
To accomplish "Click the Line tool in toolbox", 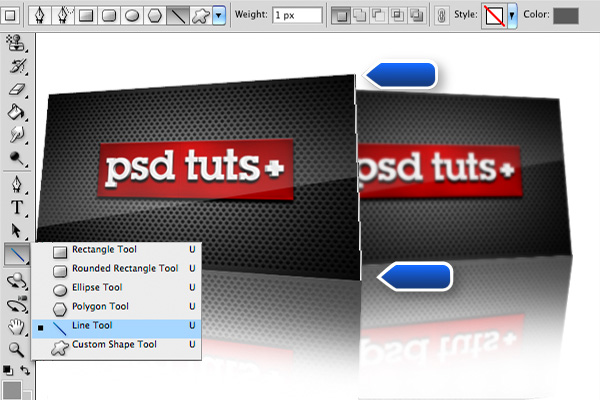I will pyautogui.click(x=16, y=254).
